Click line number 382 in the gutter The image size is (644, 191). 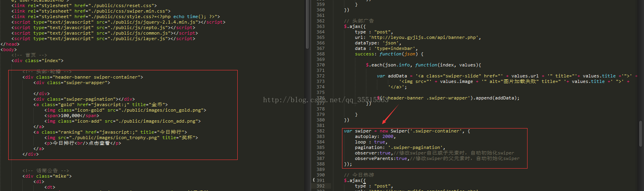click(320, 131)
